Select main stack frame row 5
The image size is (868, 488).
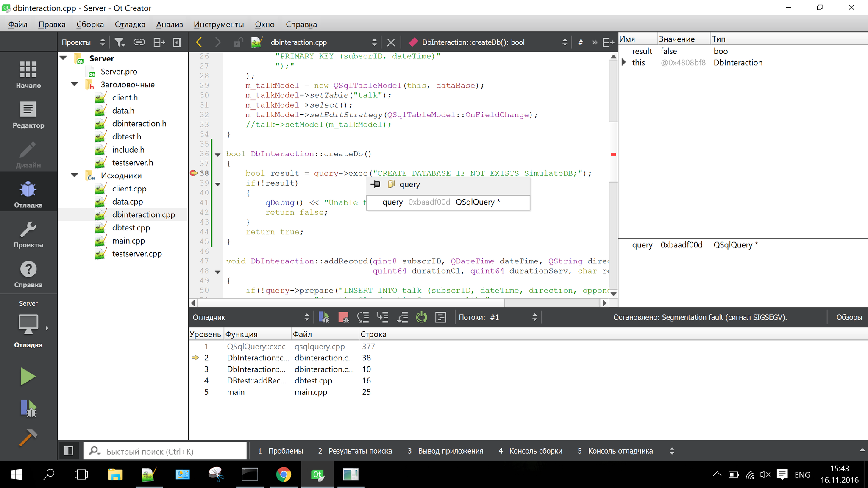528,392
